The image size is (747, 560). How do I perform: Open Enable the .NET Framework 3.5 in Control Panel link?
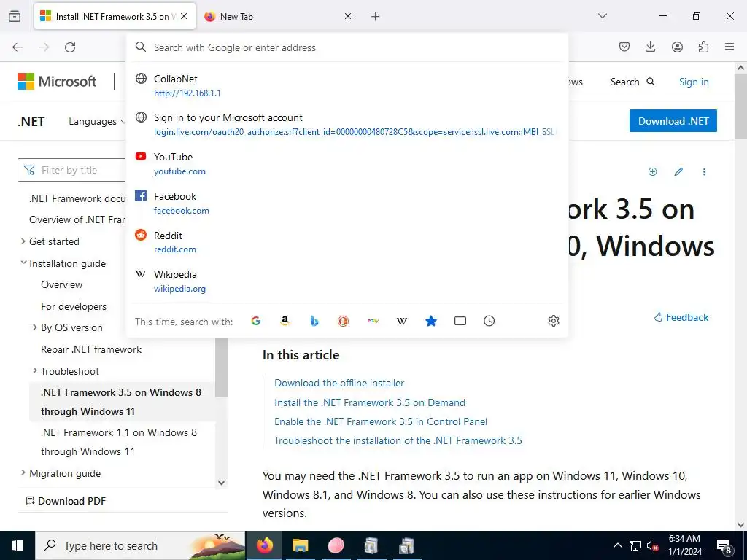pos(381,421)
